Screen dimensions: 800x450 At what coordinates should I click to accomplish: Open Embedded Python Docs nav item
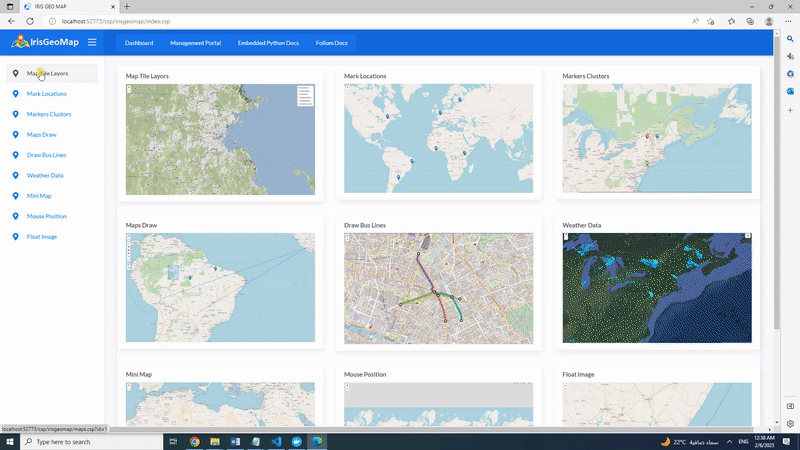pyautogui.click(x=268, y=43)
